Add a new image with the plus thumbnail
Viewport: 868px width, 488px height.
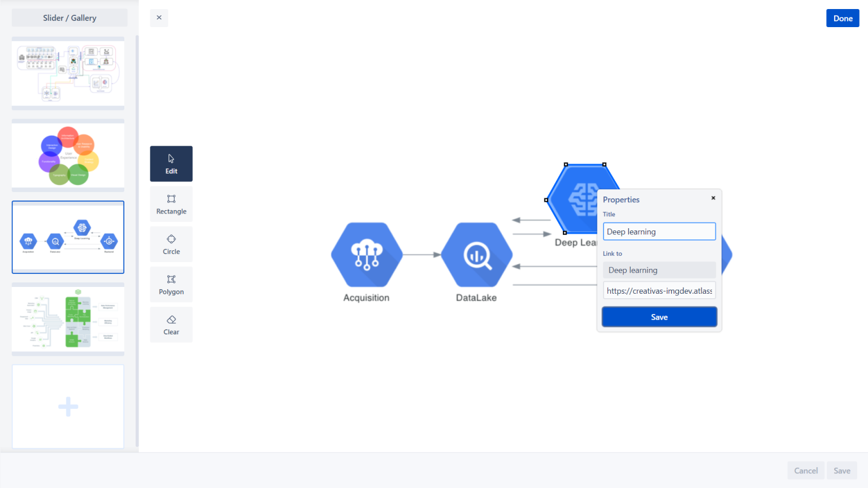[68, 406]
